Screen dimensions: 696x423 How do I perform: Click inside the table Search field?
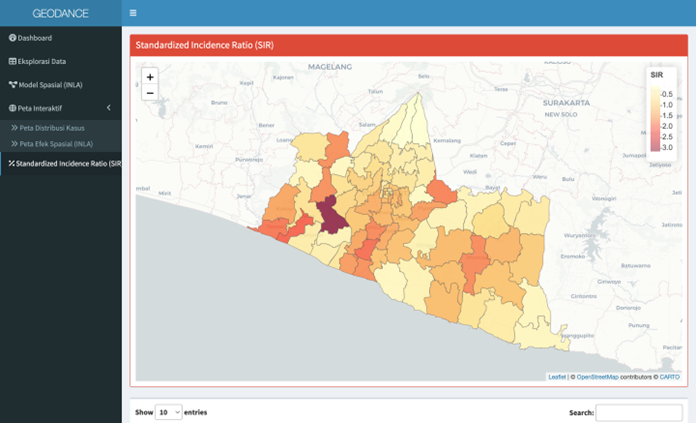point(639,412)
